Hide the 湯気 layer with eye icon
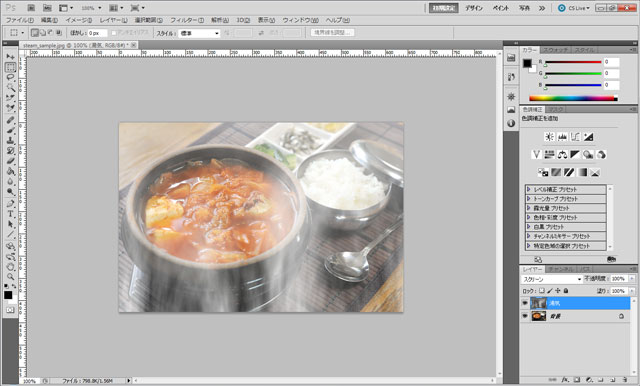Screen dimensions: 640x386 tap(525, 303)
